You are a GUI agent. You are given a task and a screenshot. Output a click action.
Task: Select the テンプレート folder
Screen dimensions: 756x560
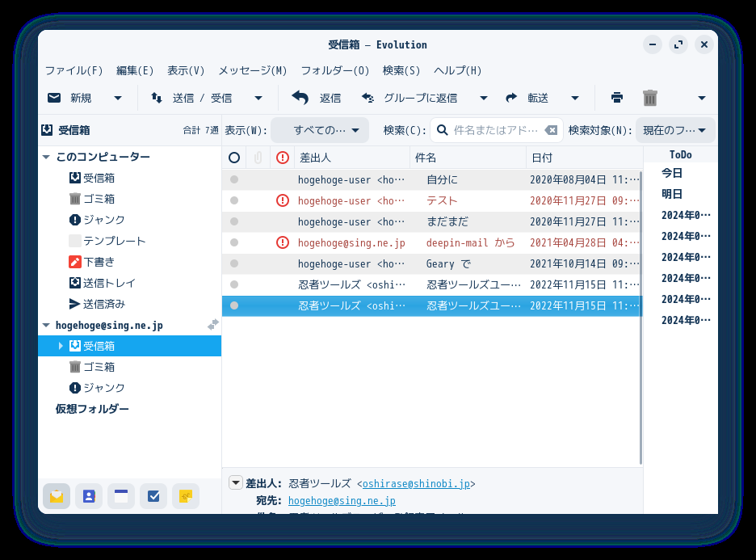point(114,241)
